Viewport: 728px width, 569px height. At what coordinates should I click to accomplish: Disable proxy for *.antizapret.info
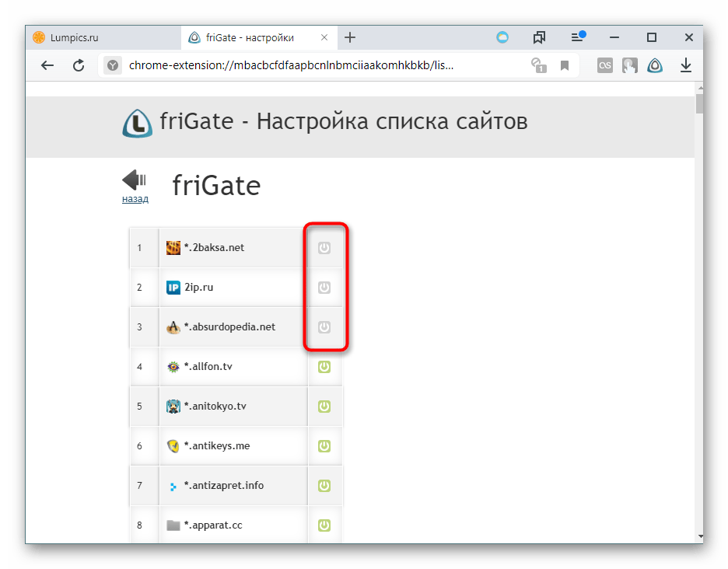click(x=324, y=486)
